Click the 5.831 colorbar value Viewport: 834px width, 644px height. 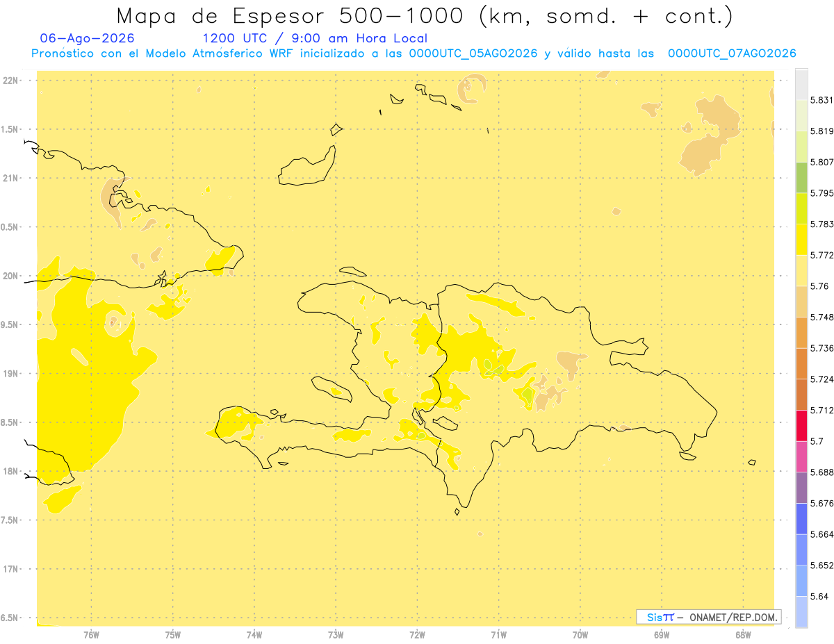coord(821,100)
